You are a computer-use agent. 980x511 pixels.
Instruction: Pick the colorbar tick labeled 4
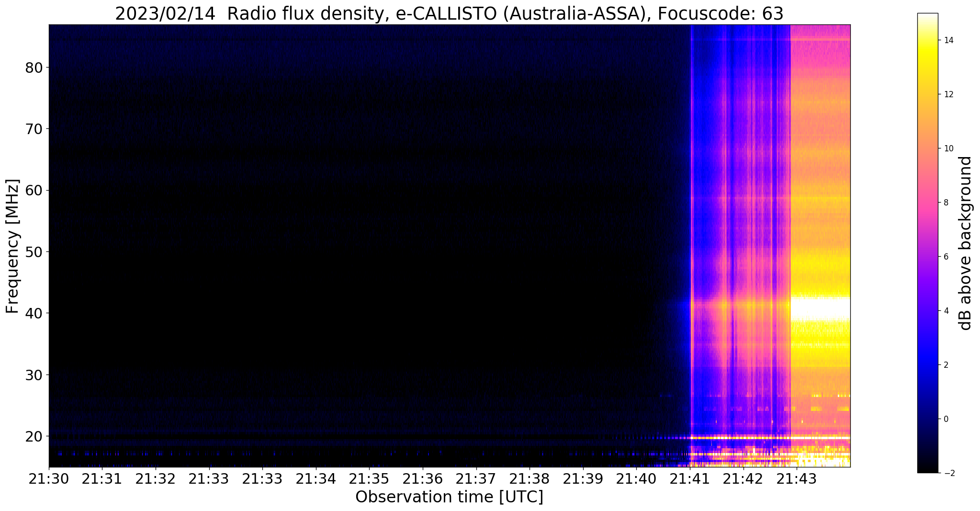coord(946,311)
